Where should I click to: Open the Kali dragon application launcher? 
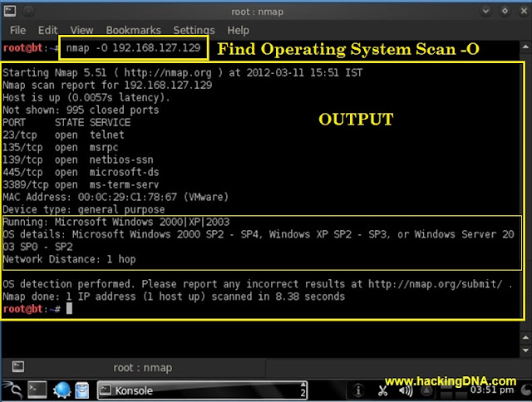coord(13,390)
